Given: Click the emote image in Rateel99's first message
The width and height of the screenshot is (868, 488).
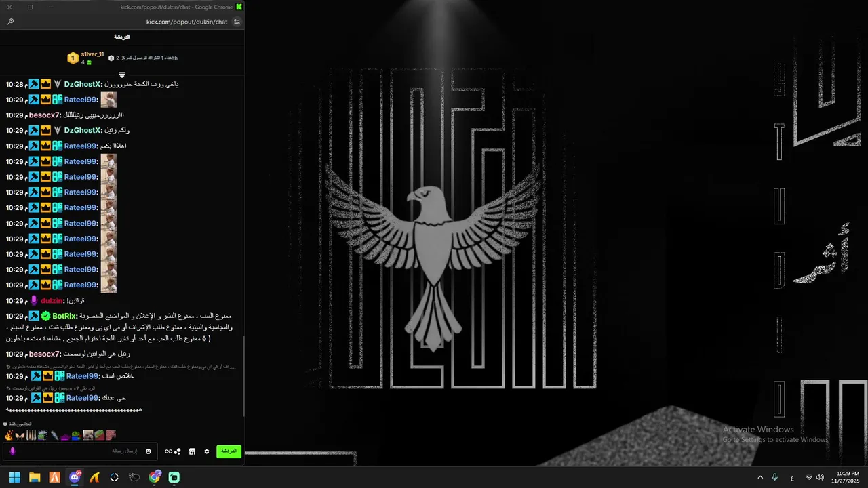Looking at the screenshot, I should [108, 100].
